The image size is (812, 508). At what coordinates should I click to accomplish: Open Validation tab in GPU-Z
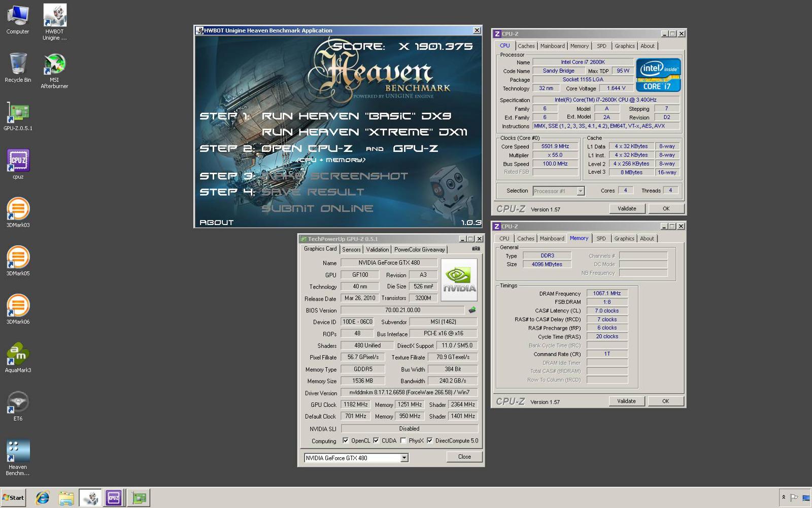coord(378,249)
